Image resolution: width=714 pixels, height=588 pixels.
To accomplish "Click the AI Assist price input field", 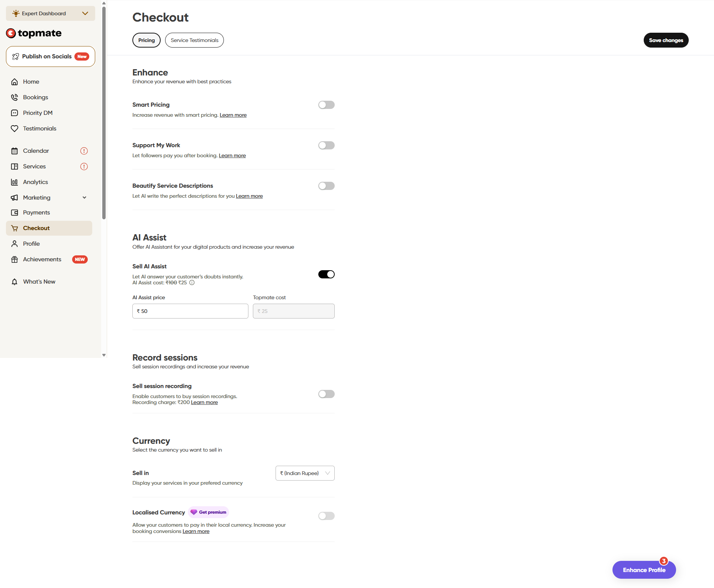I will 190,311.
